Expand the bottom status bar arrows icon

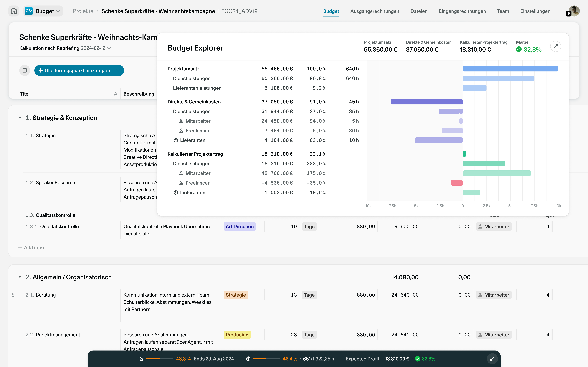point(492,359)
